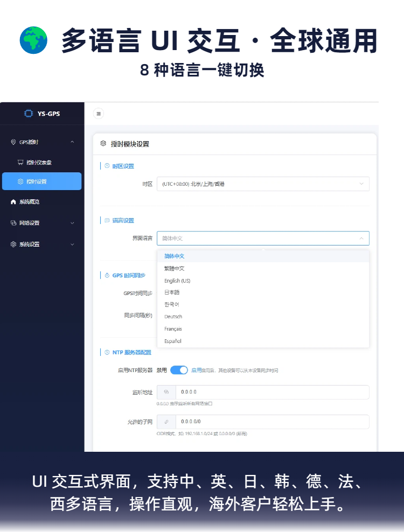Viewport: 404px width, 532px height.
Task: Open 授时设置 page in sidebar
Action: [42, 181]
